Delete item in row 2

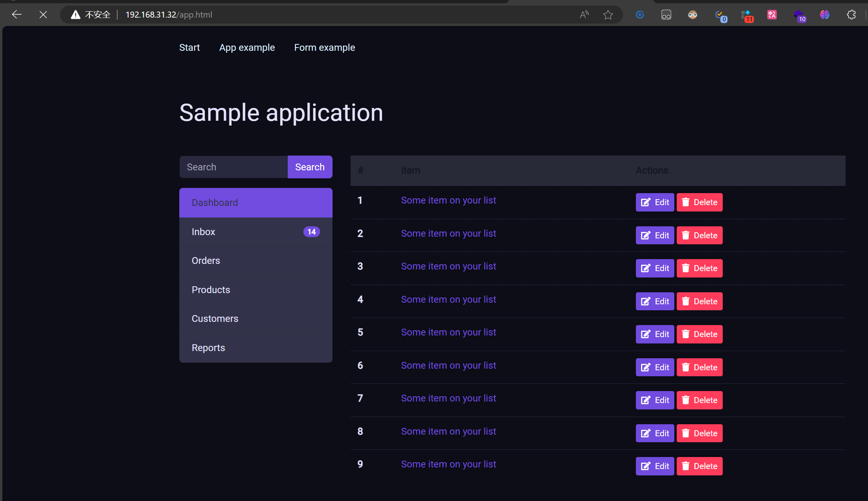click(x=700, y=236)
